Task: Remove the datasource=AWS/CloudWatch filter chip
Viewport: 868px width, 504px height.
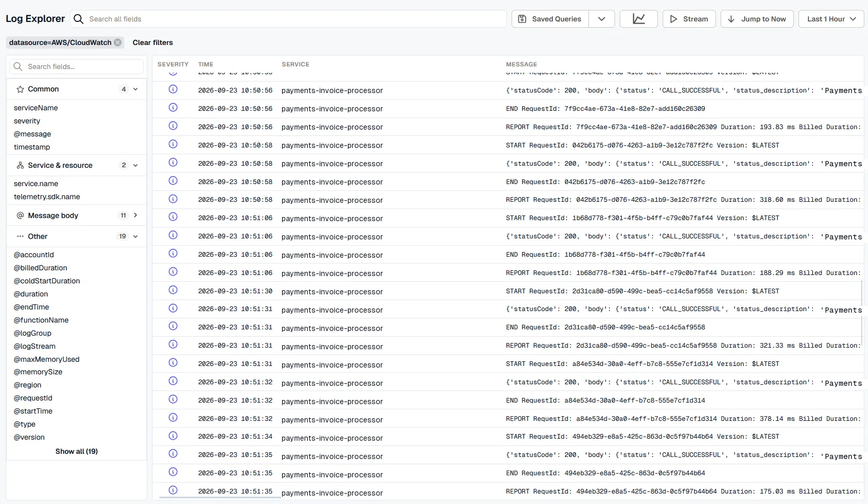Action: (118, 42)
